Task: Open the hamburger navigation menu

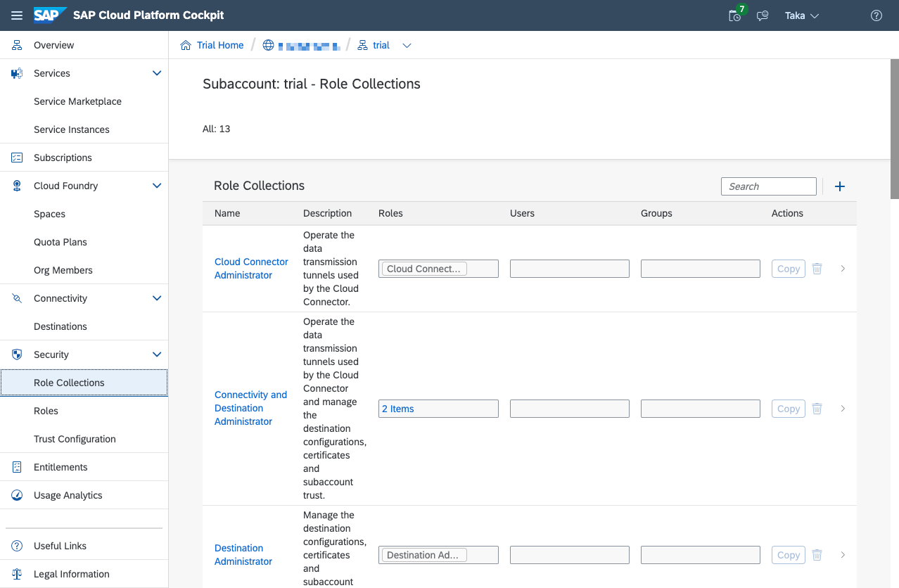Action: coord(17,15)
